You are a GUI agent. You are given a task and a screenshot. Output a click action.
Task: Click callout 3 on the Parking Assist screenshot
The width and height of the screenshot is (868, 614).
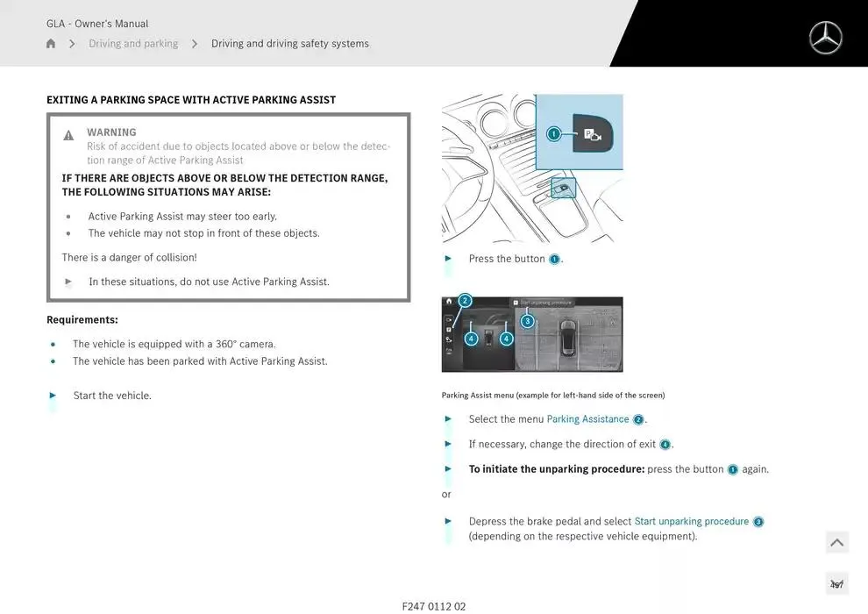[x=527, y=321]
